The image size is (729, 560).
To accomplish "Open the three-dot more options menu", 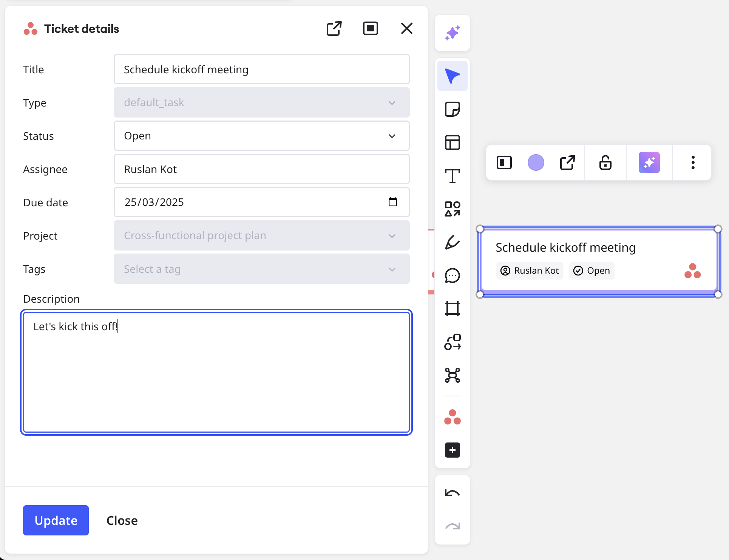I will [692, 162].
